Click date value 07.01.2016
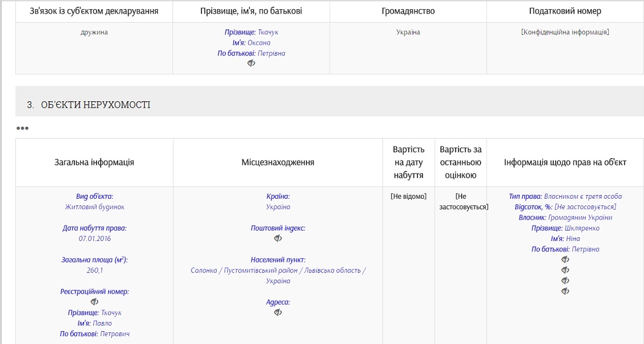The width and height of the screenshot is (644, 344). click(x=95, y=239)
